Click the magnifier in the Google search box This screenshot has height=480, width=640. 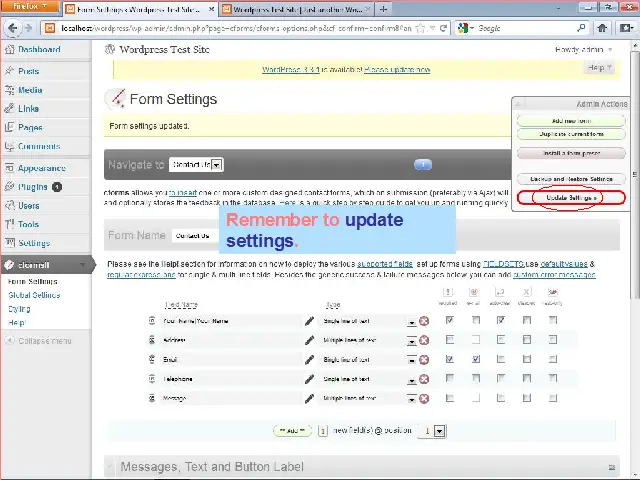(581, 28)
